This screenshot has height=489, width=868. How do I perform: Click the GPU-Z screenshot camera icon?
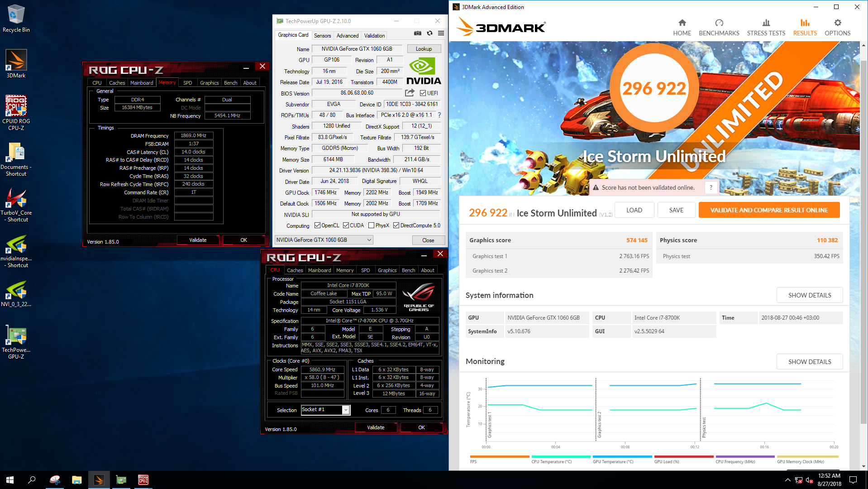click(x=417, y=33)
